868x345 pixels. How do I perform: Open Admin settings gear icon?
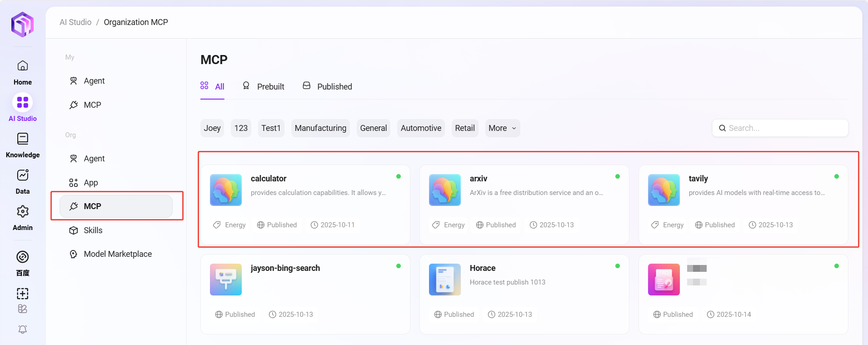click(x=22, y=212)
